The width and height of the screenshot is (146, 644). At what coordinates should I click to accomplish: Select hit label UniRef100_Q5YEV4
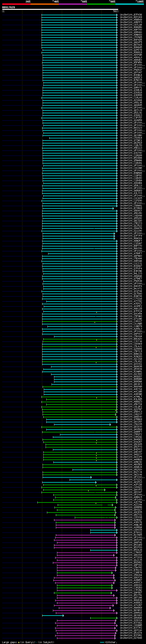point(131,369)
